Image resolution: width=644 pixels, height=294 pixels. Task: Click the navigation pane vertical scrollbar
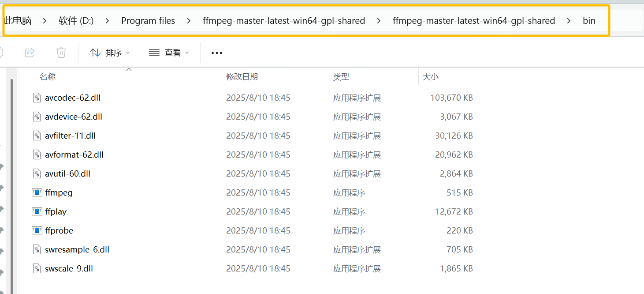point(12,185)
